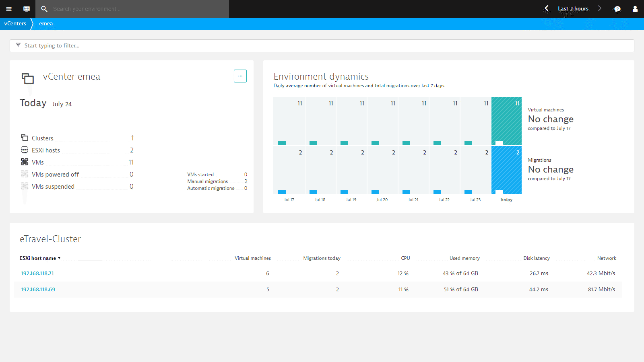The width and height of the screenshot is (644, 362).
Task: Select the emea breadcrumb item
Action: click(x=45, y=23)
